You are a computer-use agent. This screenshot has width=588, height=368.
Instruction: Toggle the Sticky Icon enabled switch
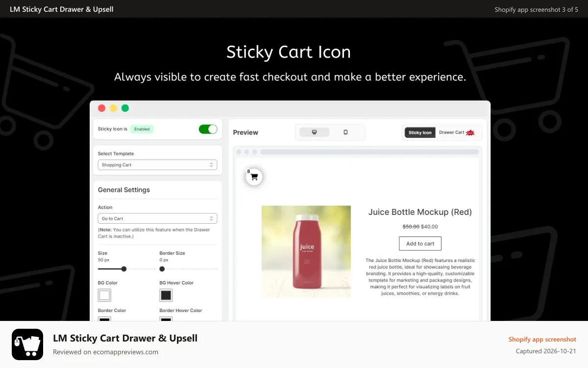click(x=208, y=129)
